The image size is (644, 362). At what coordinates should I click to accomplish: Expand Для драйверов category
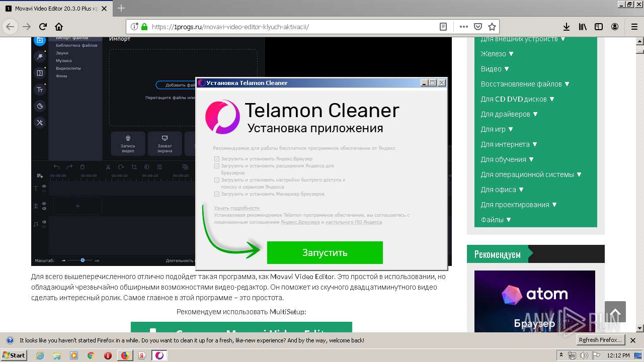coord(510,114)
